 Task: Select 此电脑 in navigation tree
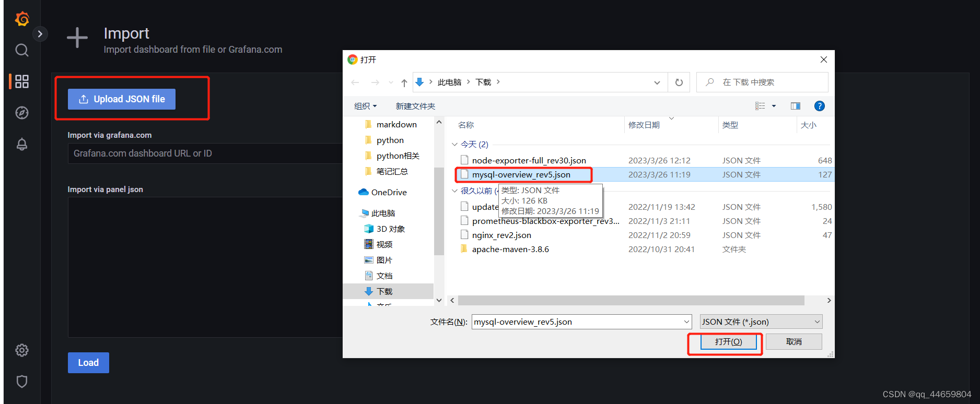383,213
